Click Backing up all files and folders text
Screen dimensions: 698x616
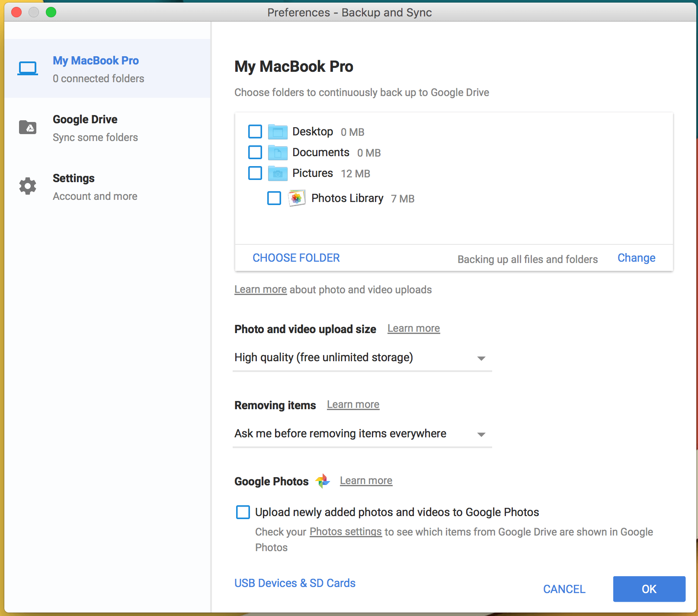tap(528, 259)
